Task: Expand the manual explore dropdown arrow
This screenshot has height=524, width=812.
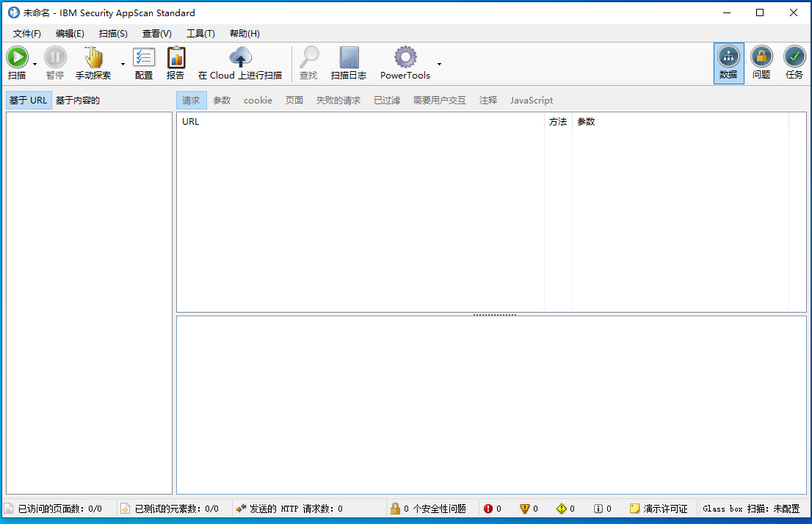Action: pyautogui.click(x=123, y=64)
